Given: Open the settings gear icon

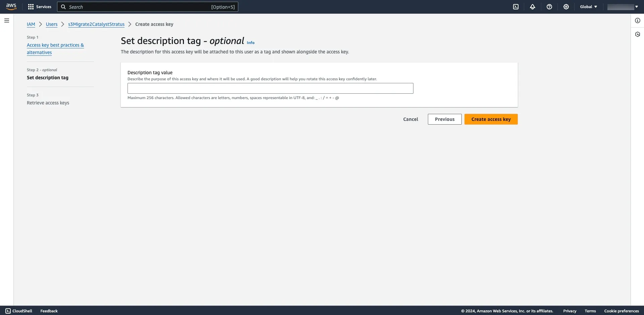Looking at the screenshot, I should (x=566, y=7).
